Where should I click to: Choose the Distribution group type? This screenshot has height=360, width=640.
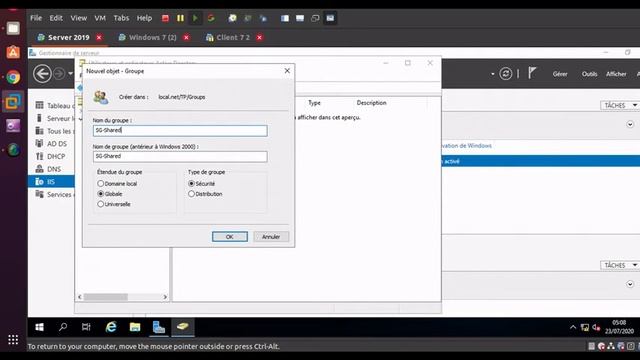[205, 194]
